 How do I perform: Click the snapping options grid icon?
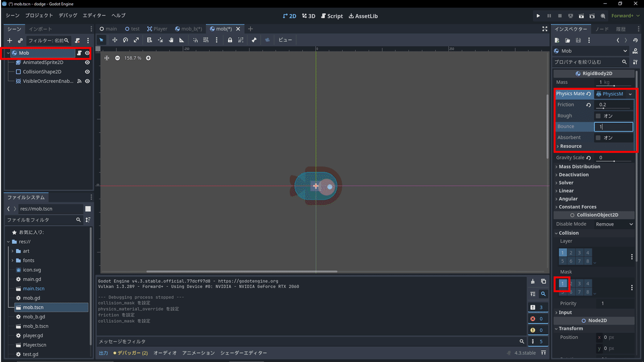coord(206,40)
